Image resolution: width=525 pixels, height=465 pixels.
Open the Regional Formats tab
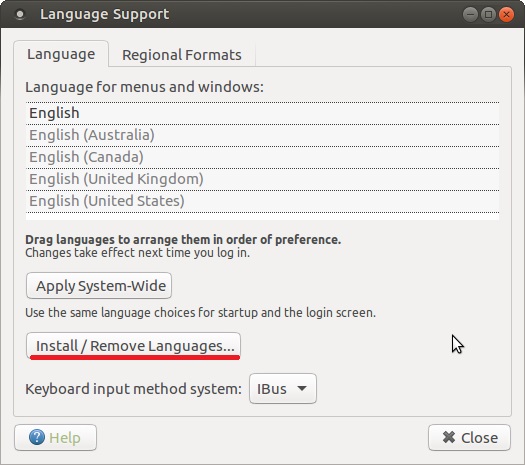(x=182, y=55)
